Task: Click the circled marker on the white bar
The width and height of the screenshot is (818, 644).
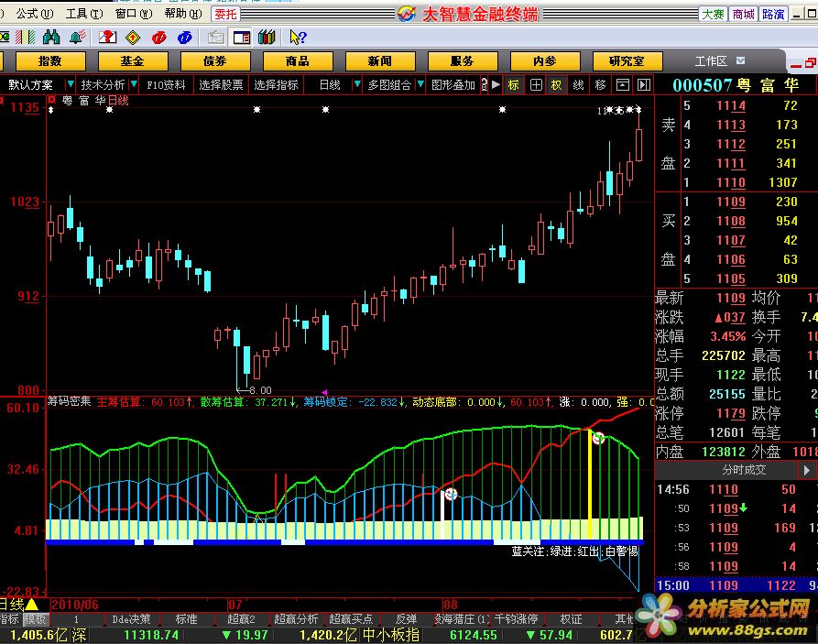Action: (x=452, y=494)
